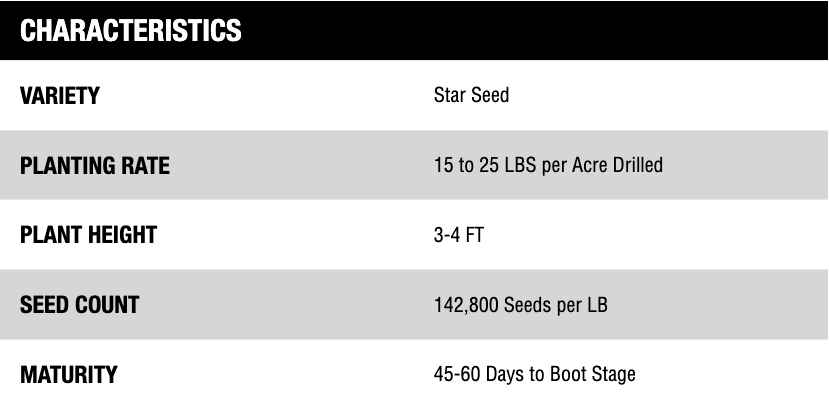Select the PLANTING RATE row label
Image resolution: width=829 pixels, height=412 pixels.
click(95, 166)
